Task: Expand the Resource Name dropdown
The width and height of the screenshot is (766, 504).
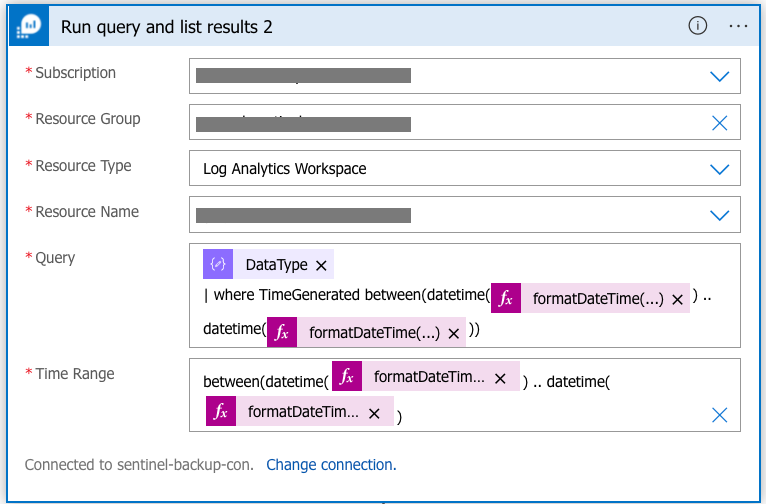Action: (719, 215)
